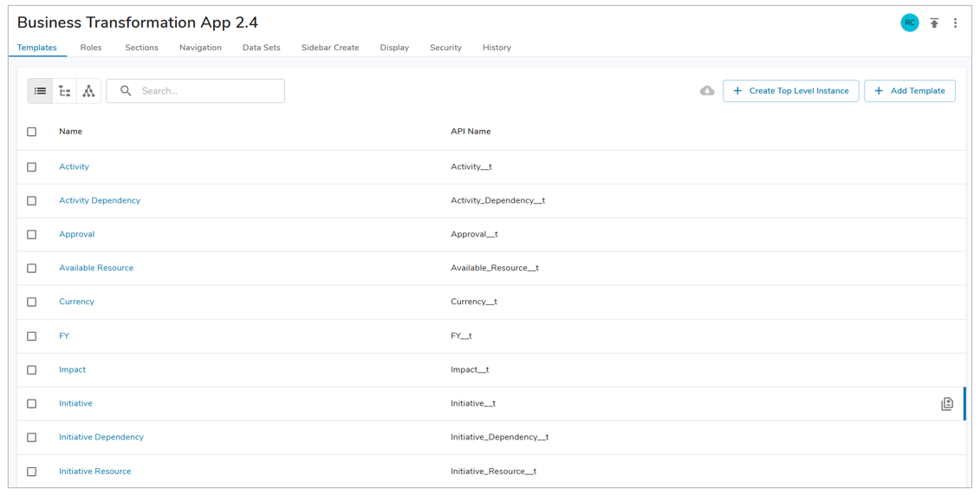This screenshot has width=980, height=495.
Task: Switch to the Security tab
Action: [445, 48]
